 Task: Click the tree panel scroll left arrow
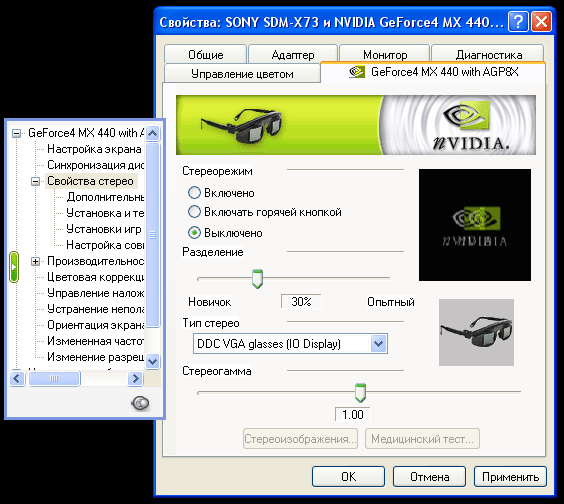pyautogui.click(x=17, y=378)
